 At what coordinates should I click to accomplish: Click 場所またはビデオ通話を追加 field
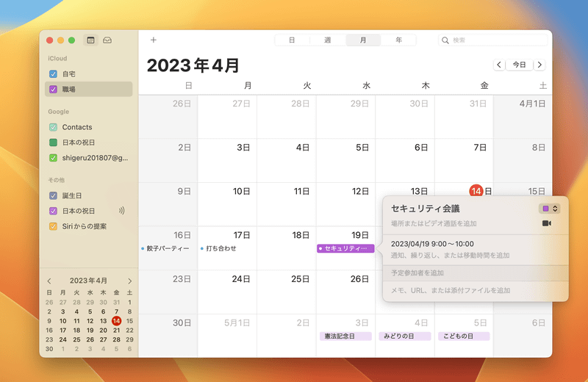tap(434, 223)
